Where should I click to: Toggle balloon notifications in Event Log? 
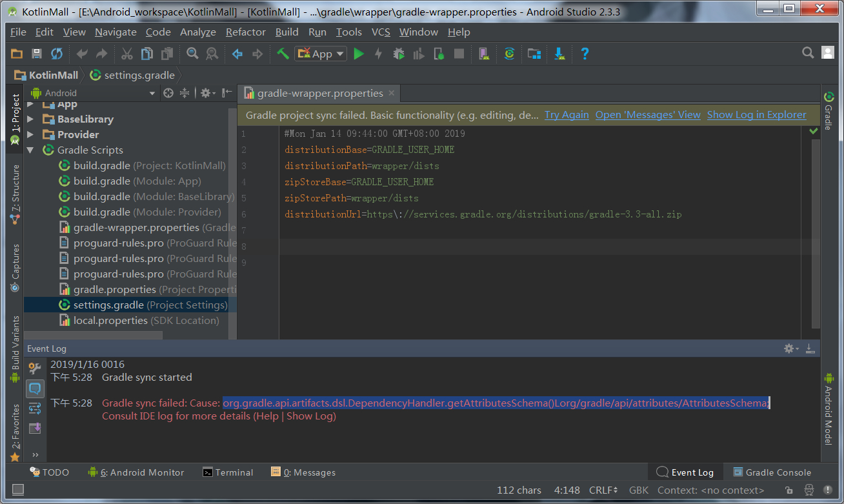pos(35,388)
